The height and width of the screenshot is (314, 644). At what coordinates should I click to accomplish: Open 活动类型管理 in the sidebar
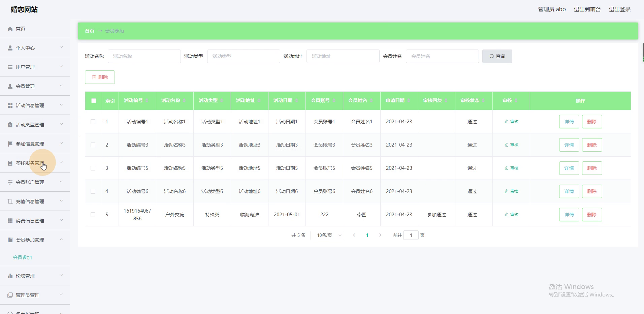pyautogui.click(x=35, y=125)
